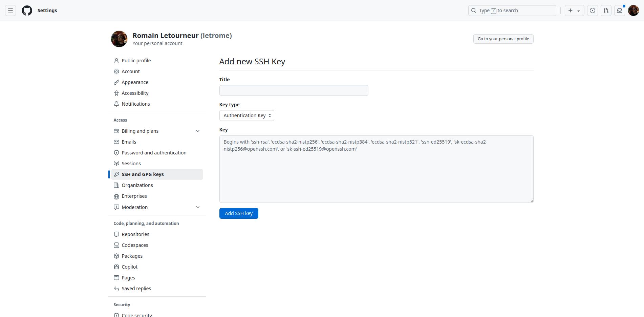Open the Codespaces settings section
Viewport: 644px width, 317px height.
tap(135, 245)
